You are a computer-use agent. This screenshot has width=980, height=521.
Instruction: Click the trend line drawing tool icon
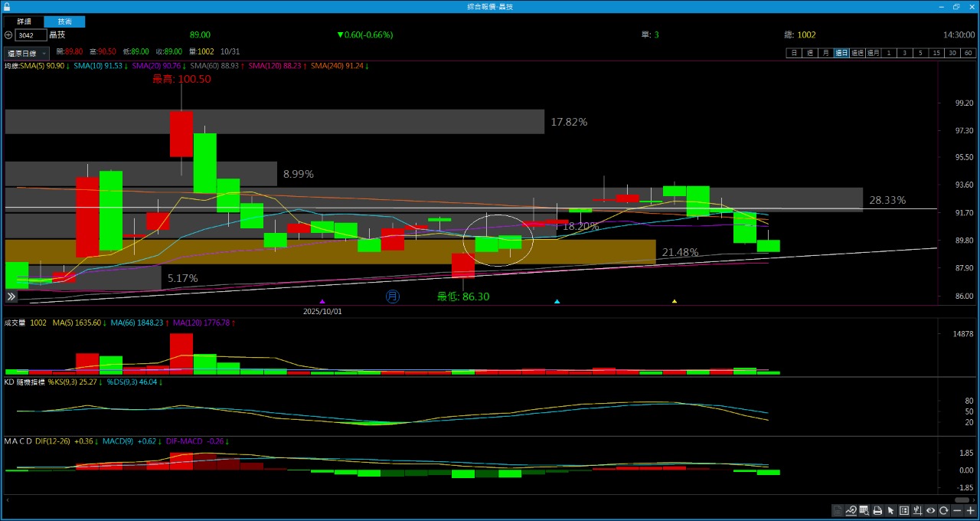click(851, 510)
